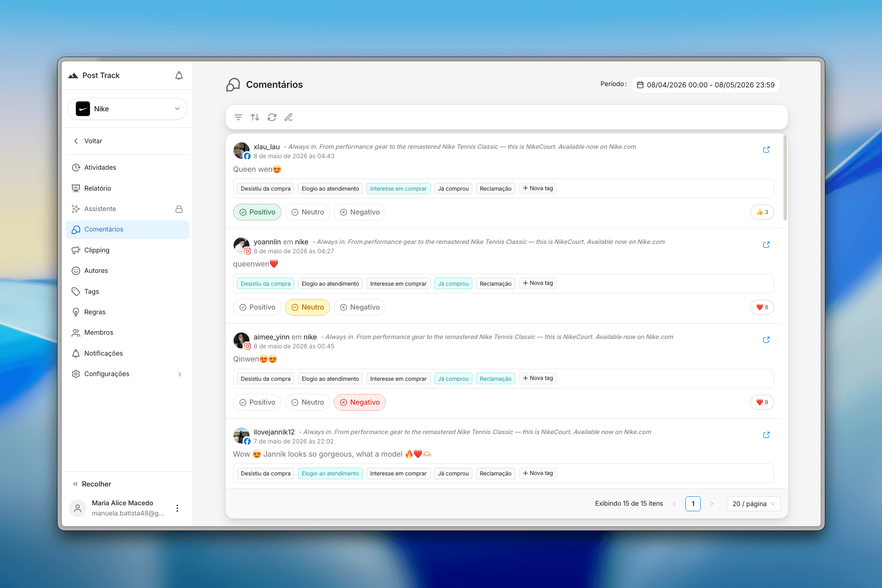Click Maria Alice Macedo user avatar
Viewport: 882px width, 588px height.
[78, 508]
